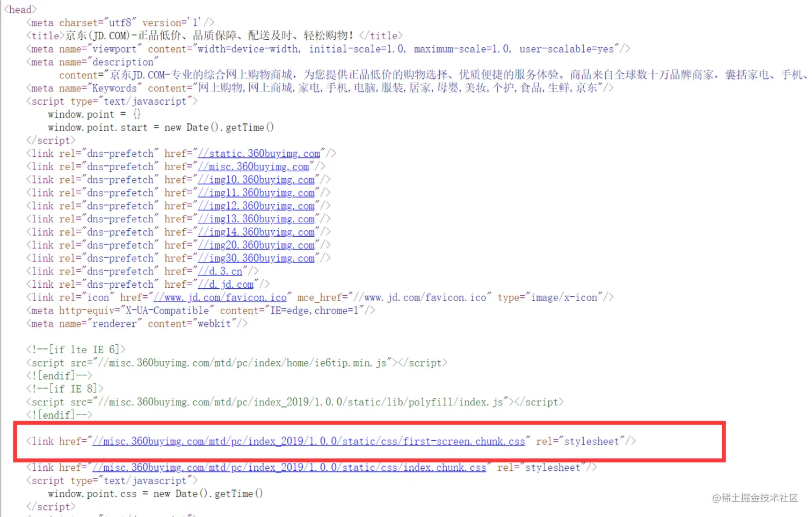Open the //d.jd.com link
The image size is (812, 517).
click(226, 284)
